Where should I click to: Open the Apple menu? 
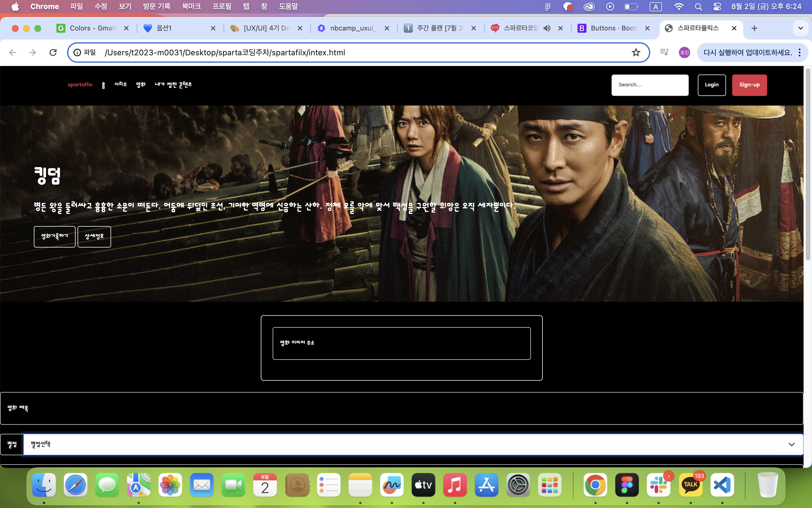click(15, 6)
